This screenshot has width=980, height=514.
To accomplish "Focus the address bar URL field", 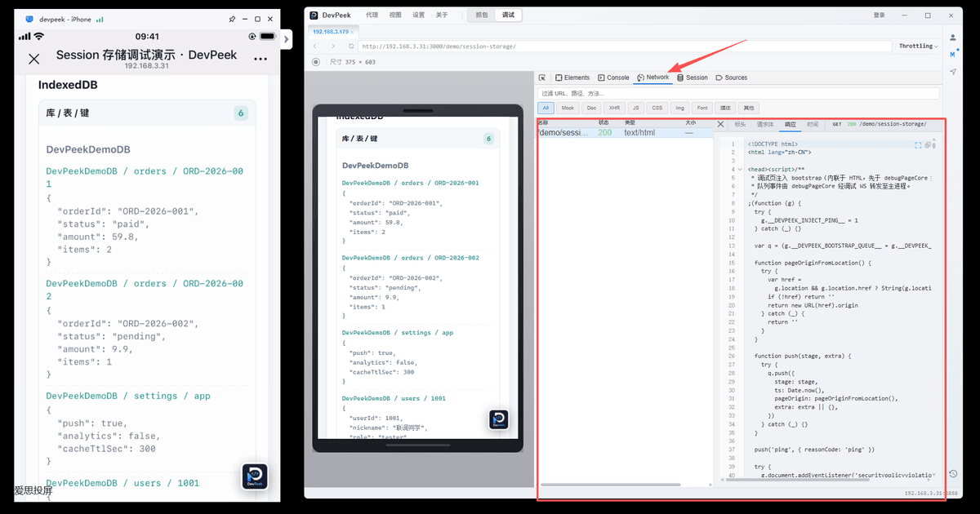I will [x=625, y=47].
